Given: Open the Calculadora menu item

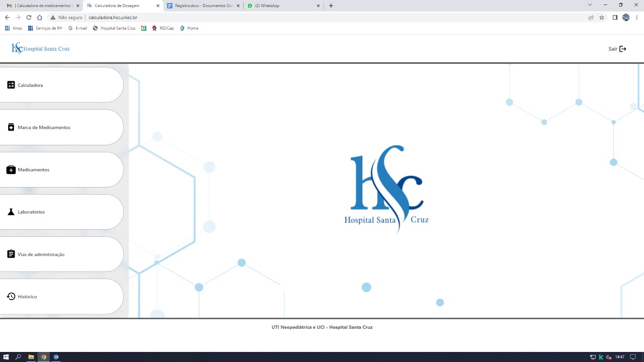Looking at the screenshot, I should [x=61, y=85].
